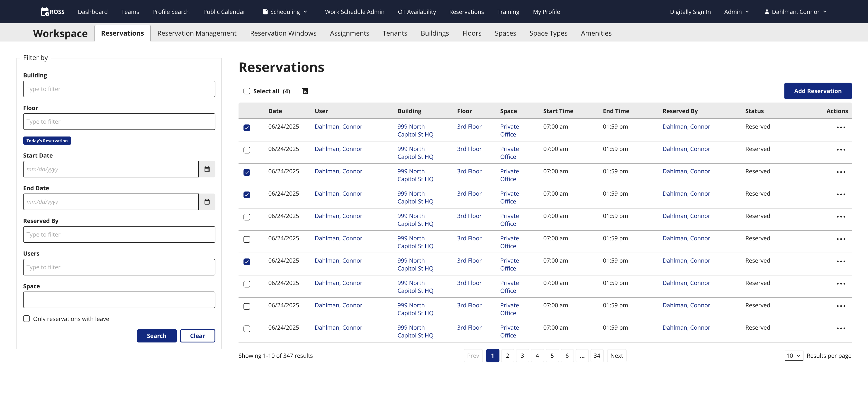868x402 pixels.
Task: Enable Only reservations with leave checkbox
Action: coord(27,319)
